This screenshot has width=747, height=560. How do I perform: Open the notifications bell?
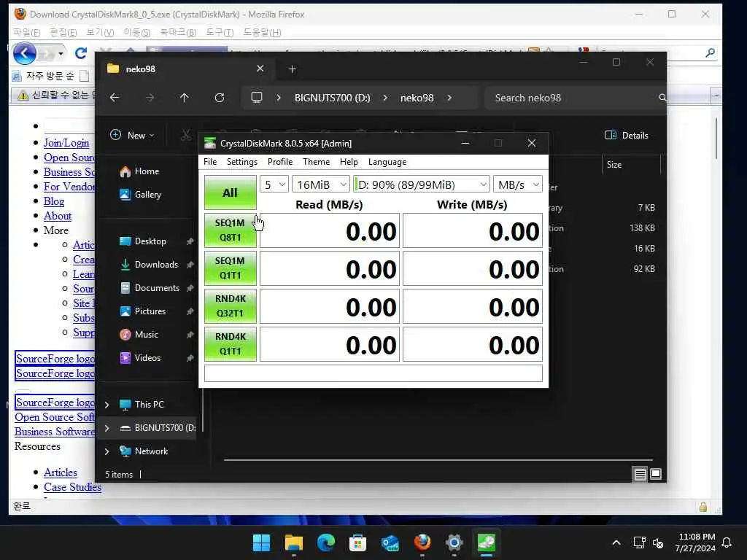(727, 542)
